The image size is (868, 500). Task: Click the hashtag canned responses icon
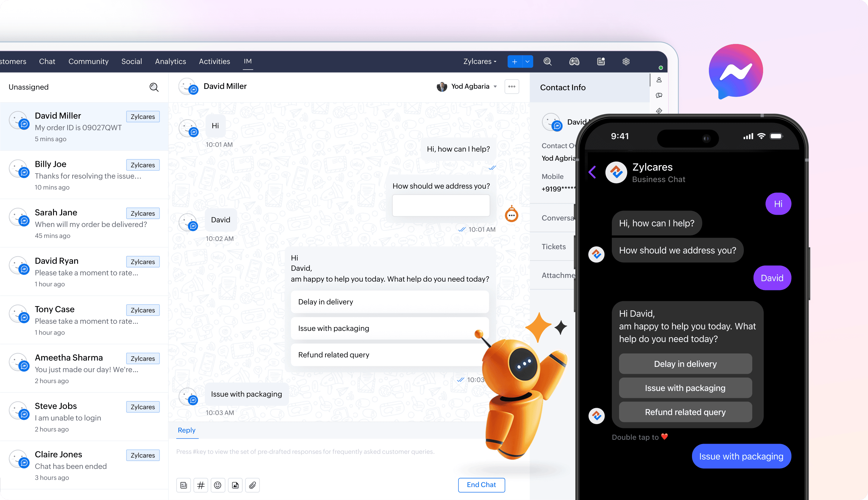(201, 485)
